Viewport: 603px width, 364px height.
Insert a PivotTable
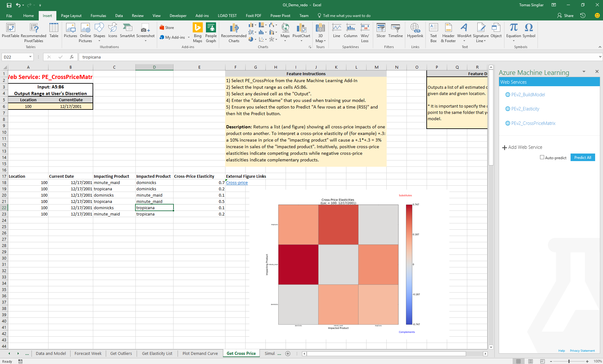tap(10, 31)
